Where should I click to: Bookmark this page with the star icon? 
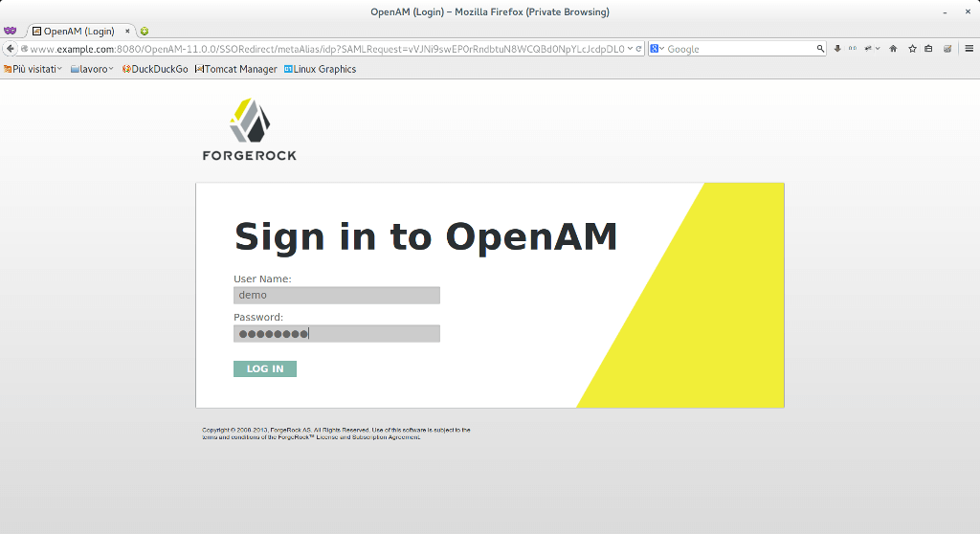[x=912, y=49]
